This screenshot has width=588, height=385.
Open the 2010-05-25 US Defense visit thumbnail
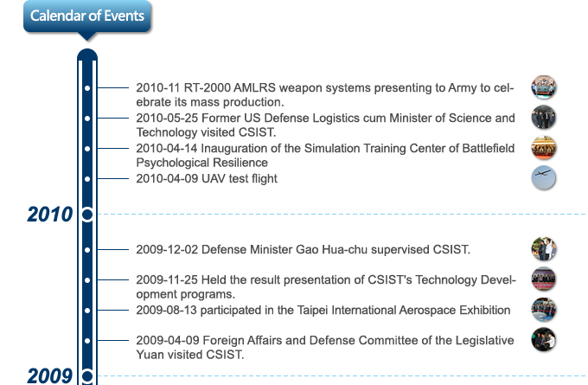[x=543, y=118]
